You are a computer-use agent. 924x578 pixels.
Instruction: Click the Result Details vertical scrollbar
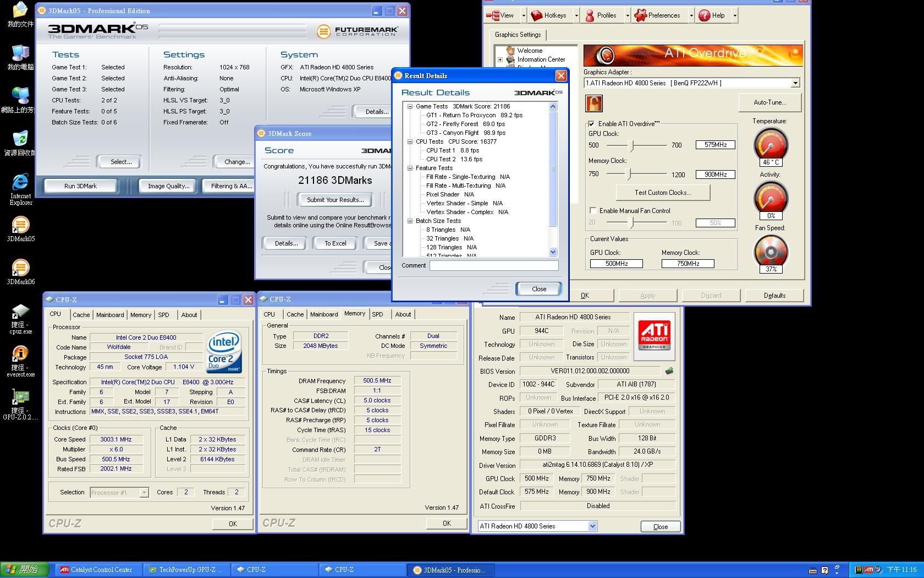[x=553, y=179]
